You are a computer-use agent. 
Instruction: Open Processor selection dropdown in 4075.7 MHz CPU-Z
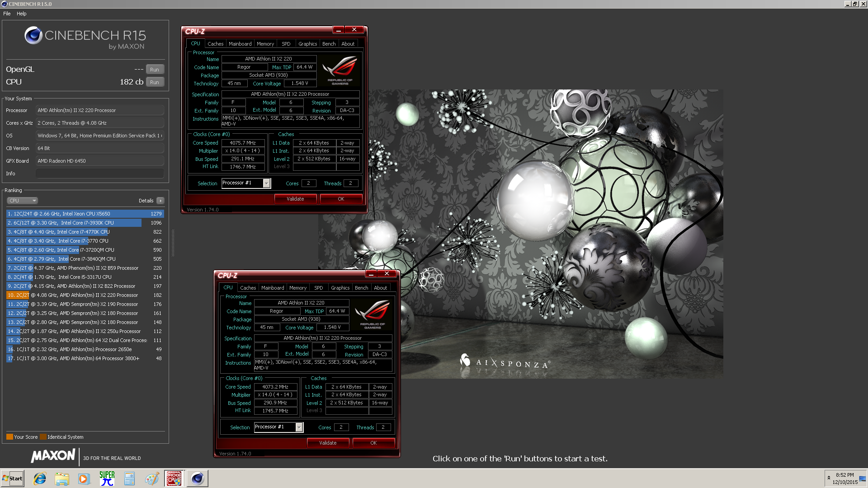coord(267,183)
